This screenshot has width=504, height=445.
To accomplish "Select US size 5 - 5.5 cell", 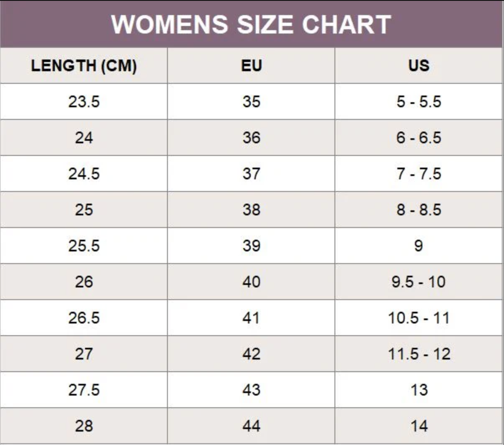I will point(419,102).
